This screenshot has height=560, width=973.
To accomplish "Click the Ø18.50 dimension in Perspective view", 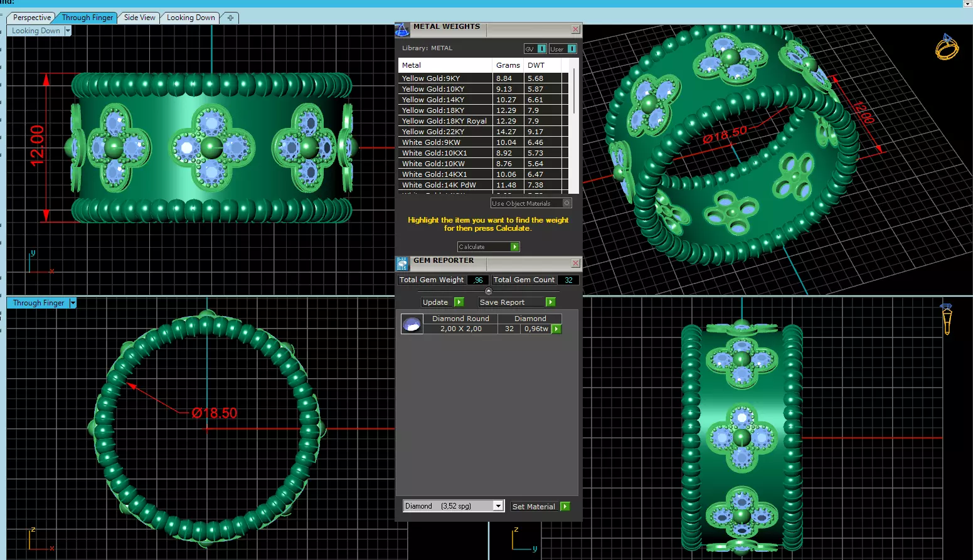I will tap(725, 134).
